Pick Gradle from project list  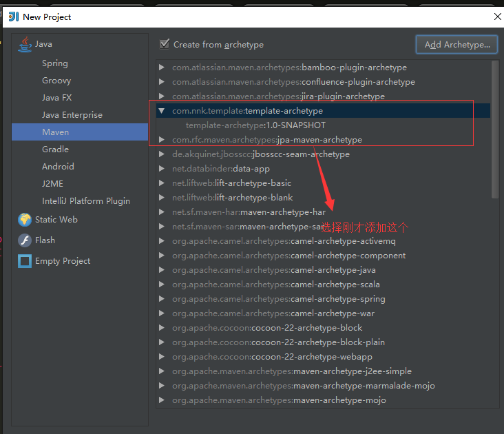click(55, 149)
